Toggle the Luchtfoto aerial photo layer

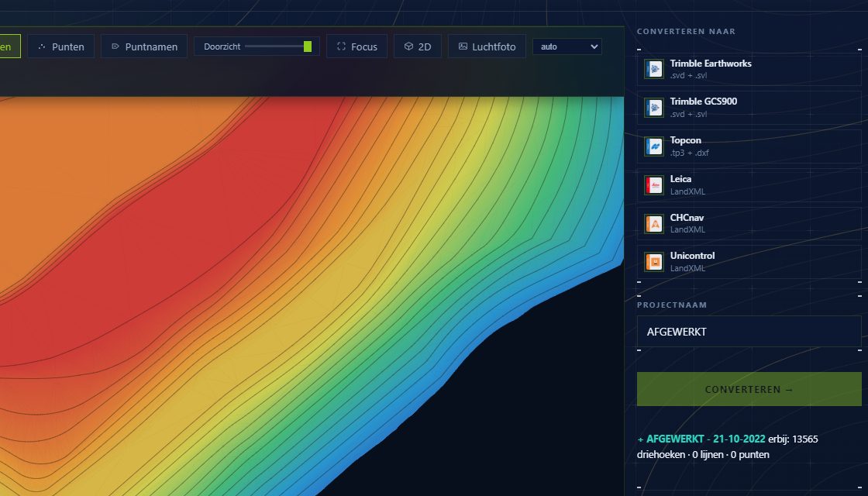(487, 46)
